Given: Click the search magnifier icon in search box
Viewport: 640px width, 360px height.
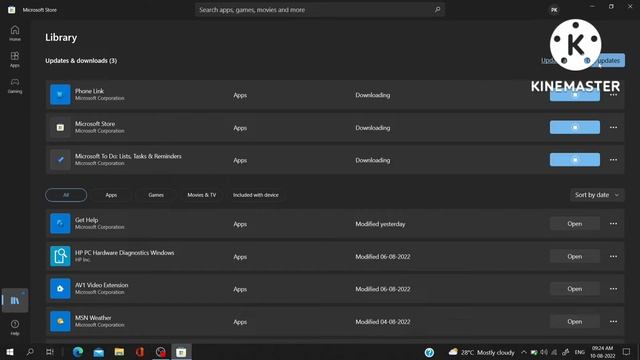Looking at the screenshot, I should click(437, 9).
